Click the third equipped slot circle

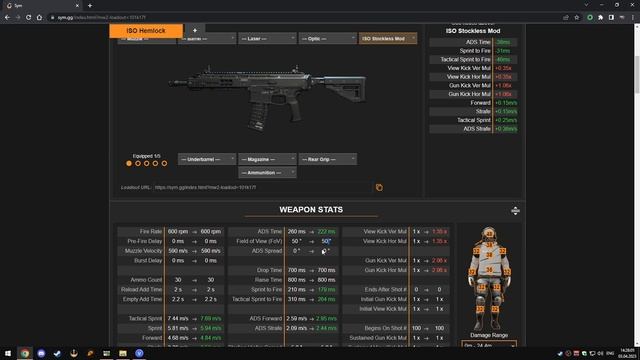click(x=147, y=163)
